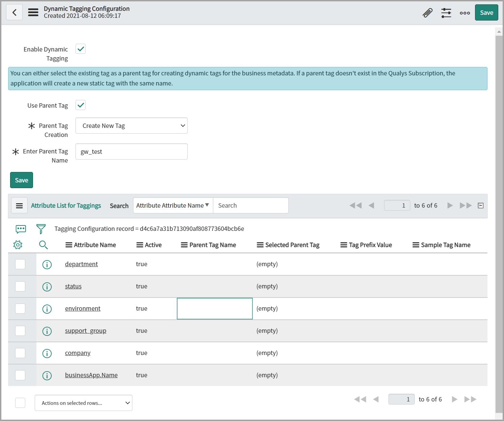Viewport: 504px width, 421px height.
Task: Open Sample Tag Name column menu
Action: 416,245
